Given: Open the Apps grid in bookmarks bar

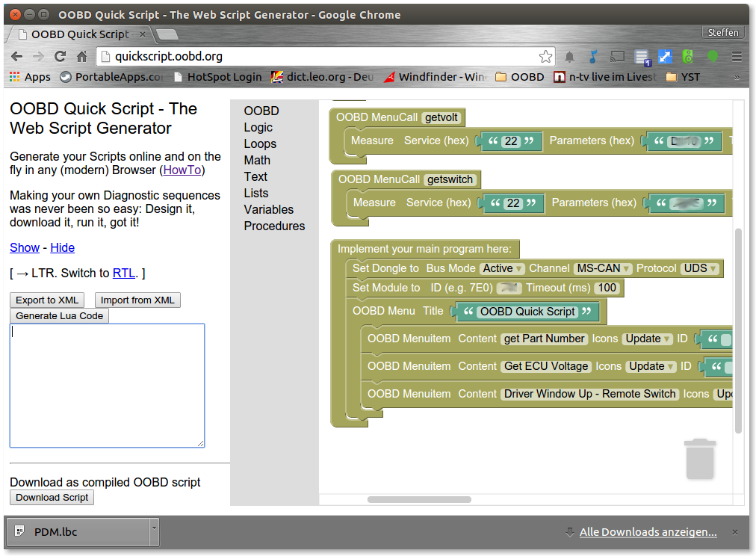Looking at the screenshot, I should (x=30, y=77).
